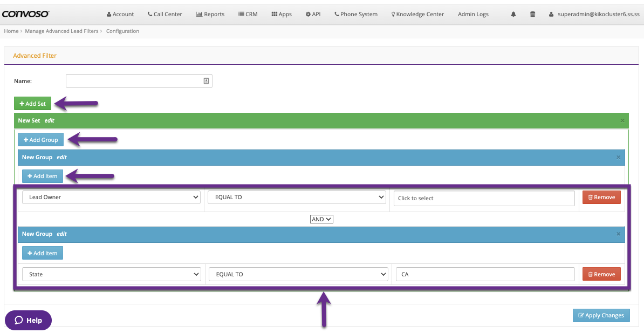Open the Call Center menu
644x333 pixels.
[x=165, y=15]
